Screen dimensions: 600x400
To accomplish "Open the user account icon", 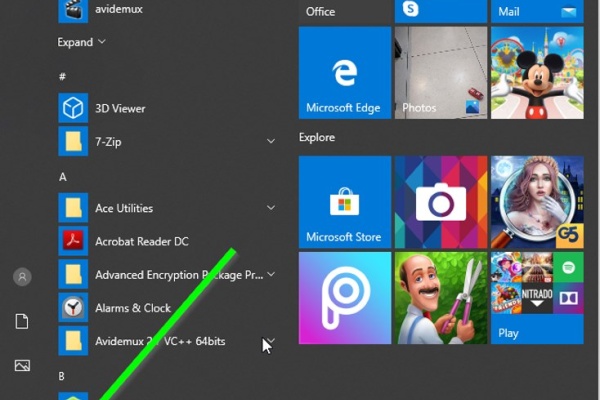I will [x=22, y=277].
